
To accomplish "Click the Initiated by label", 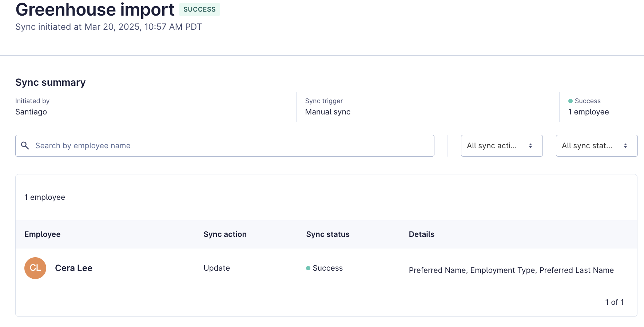I will point(32,101).
